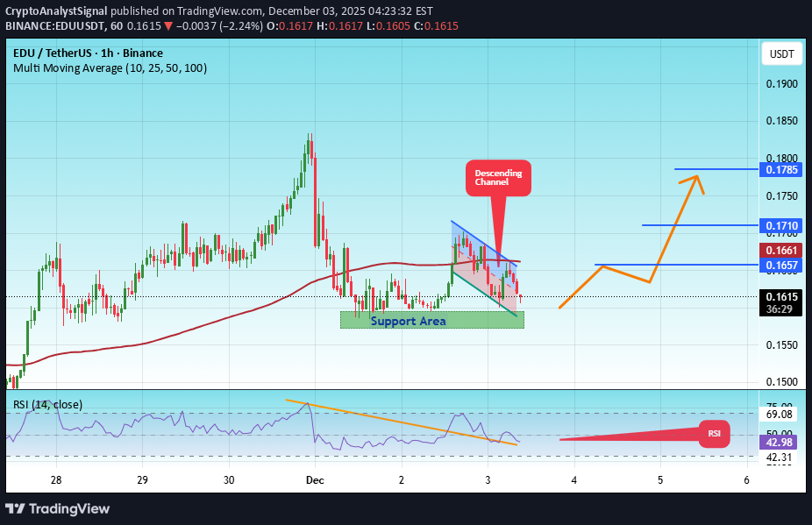This screenshot has width=812, height=525.
Task: Click the red downward change triangle next to 0.1615
Action: 168,26
